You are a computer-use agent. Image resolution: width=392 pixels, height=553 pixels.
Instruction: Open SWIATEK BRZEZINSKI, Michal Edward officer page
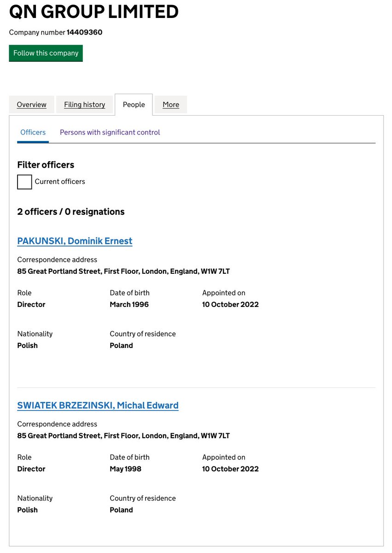(98, 406)
